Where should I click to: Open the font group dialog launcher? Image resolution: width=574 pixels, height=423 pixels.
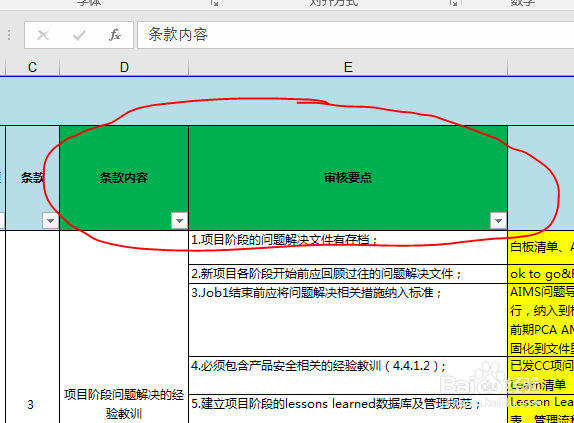click(x=215, y=3)
